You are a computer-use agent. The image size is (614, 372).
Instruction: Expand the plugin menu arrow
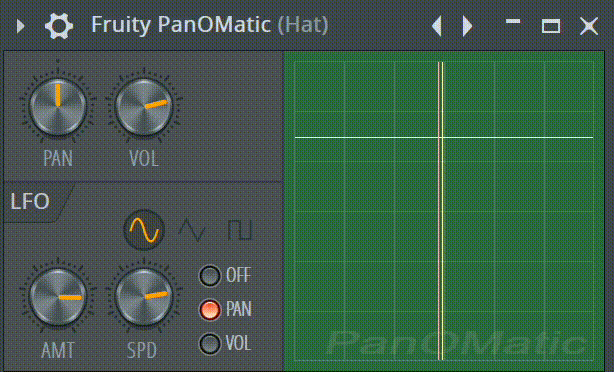click(x=21, y=26)
